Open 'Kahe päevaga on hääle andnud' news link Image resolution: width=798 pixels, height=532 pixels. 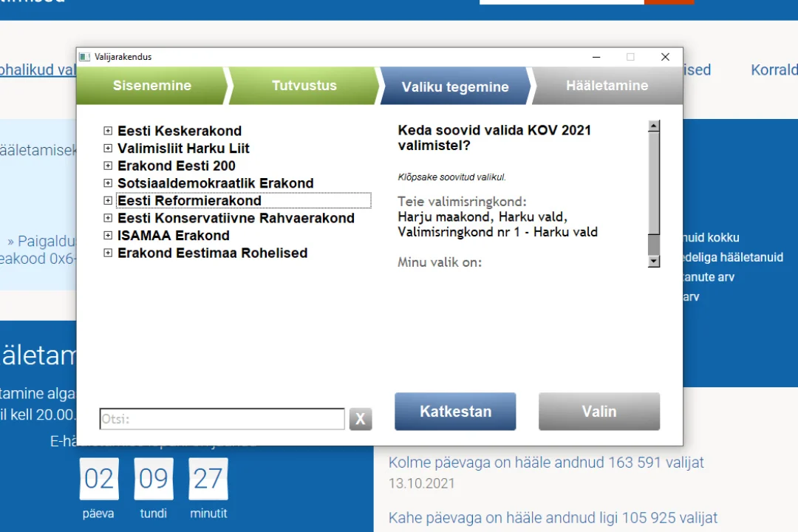click(x=553, y=518)
